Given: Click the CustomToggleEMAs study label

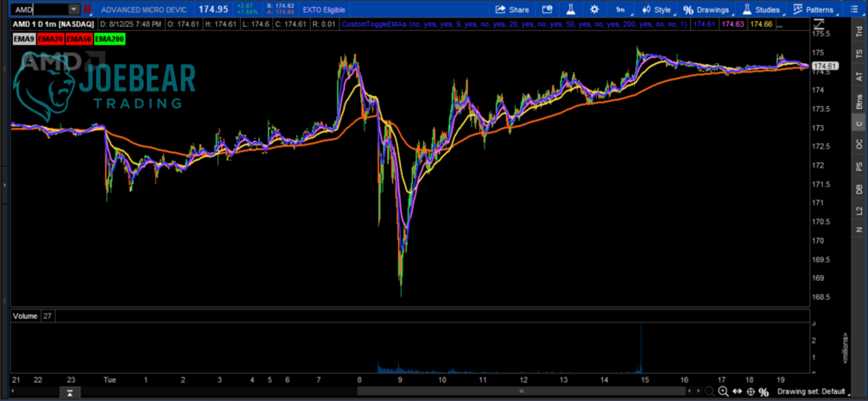Looking at the screenshot, I should pyautogui.click(x=516, y=25).
